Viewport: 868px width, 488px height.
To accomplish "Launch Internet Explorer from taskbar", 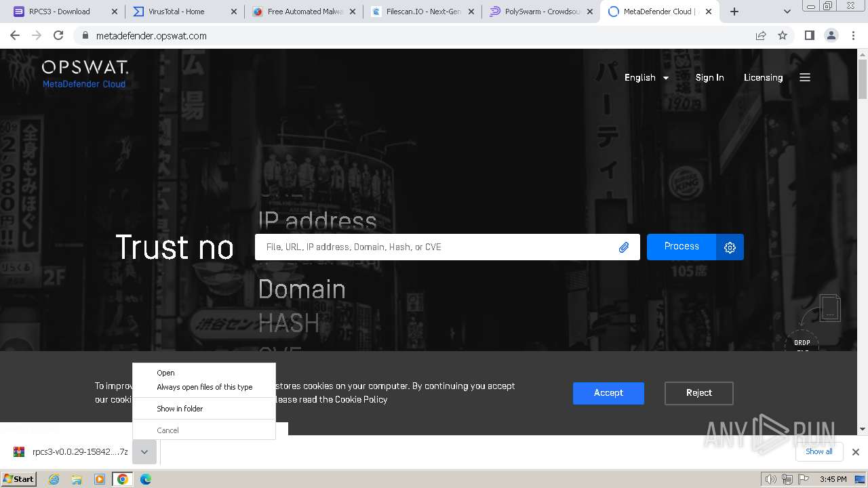I will (x=54, y=479).
